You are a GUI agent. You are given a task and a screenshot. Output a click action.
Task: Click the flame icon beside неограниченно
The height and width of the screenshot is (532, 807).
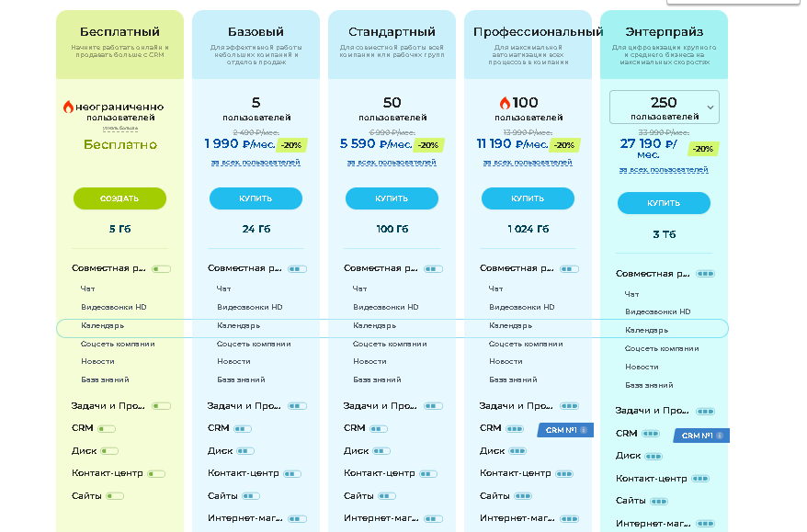coord(68,107)
